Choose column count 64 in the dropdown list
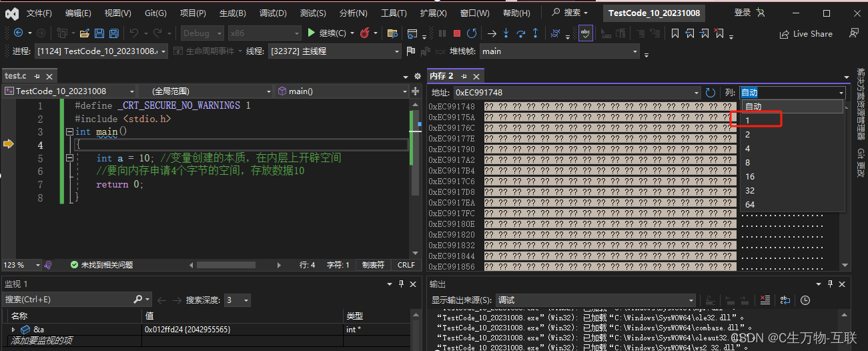The width and height of the screenshot is (868, 351). [792, 205]
